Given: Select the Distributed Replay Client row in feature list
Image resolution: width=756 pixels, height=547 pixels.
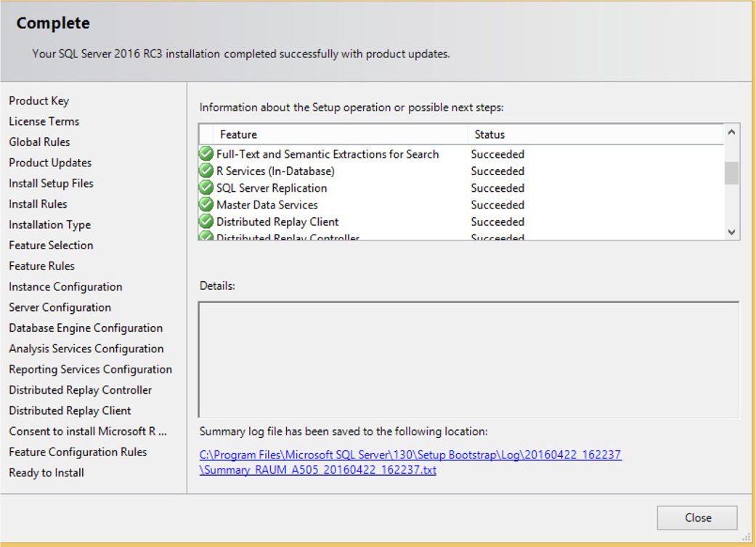Looking at the screenshot, I should pos(461,222).
